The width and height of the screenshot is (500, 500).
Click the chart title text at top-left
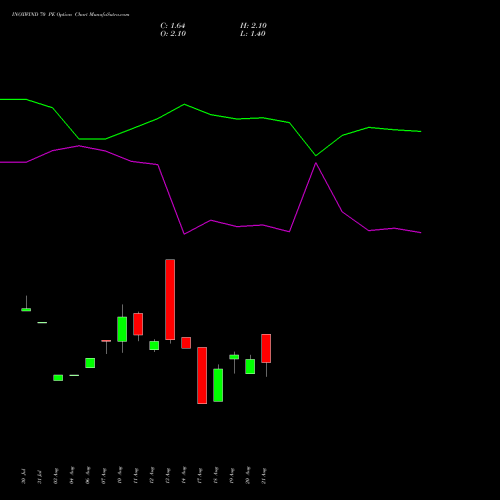pos(70,14)
